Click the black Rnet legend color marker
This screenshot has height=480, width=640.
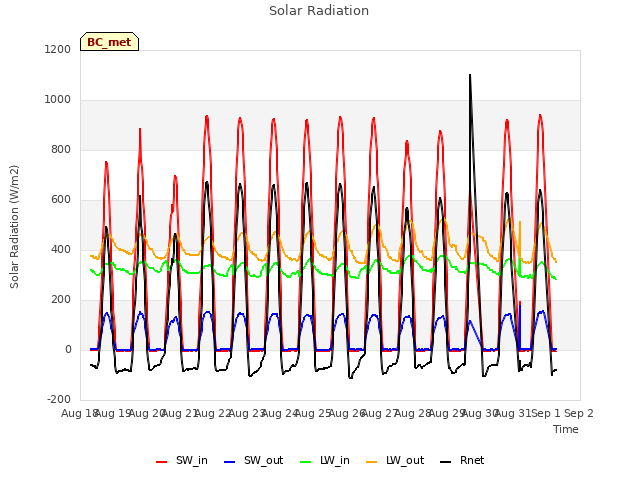pyautogui.click(x=446, y=462)
